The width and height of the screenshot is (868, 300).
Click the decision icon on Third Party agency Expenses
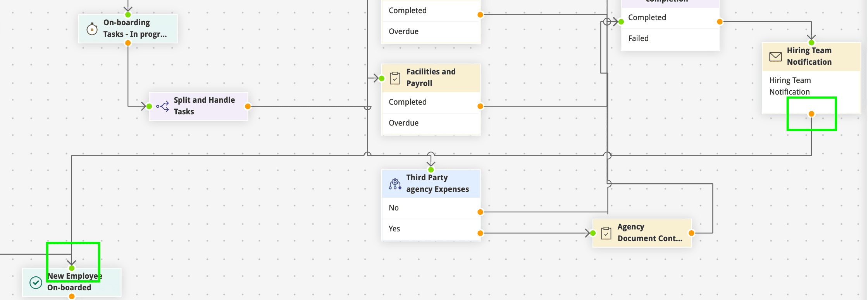[x=395, y=184]
